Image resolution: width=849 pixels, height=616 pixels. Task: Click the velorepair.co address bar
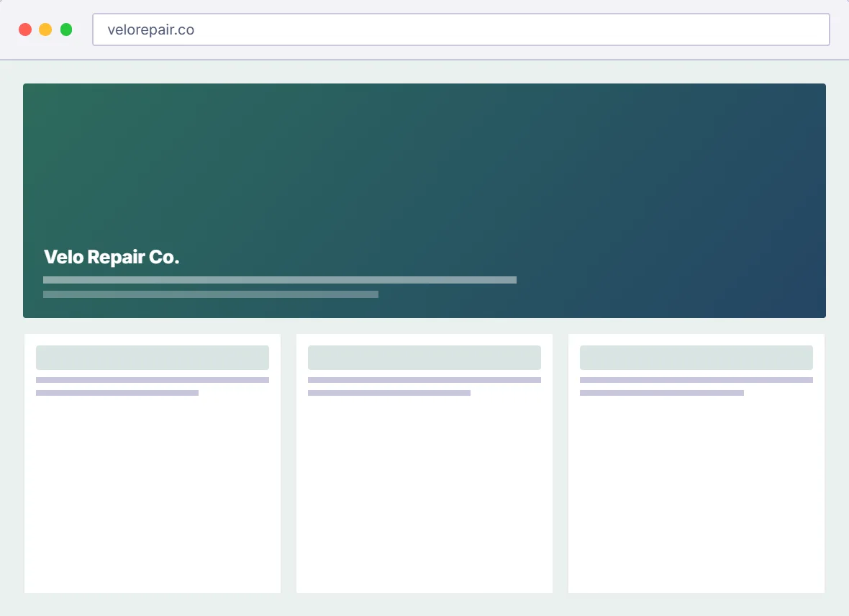tap(460, 30)
